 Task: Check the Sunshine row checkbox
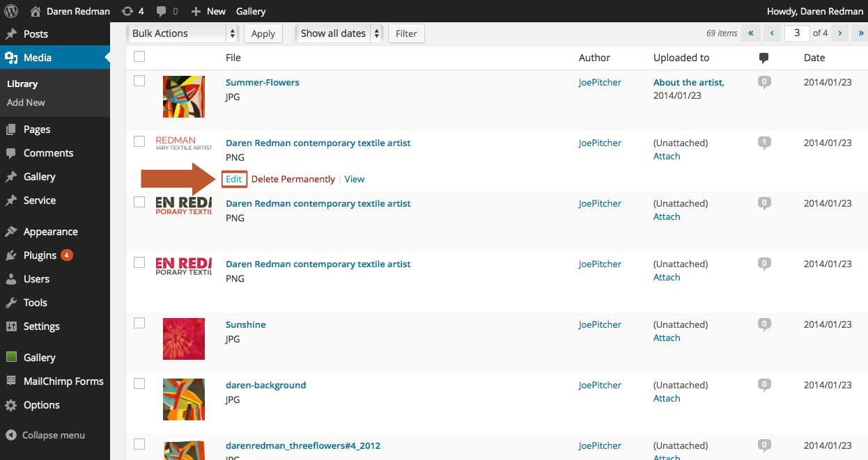(139, 323)
